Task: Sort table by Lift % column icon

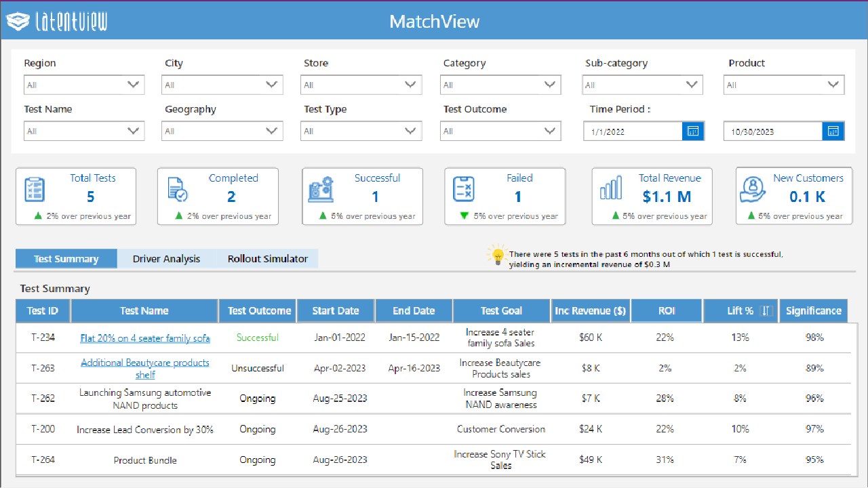Action: coord(766,310)
